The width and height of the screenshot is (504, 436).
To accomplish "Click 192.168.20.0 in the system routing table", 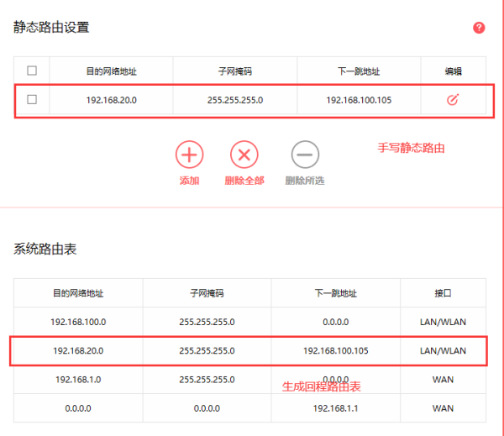I will tap(78, 350).
